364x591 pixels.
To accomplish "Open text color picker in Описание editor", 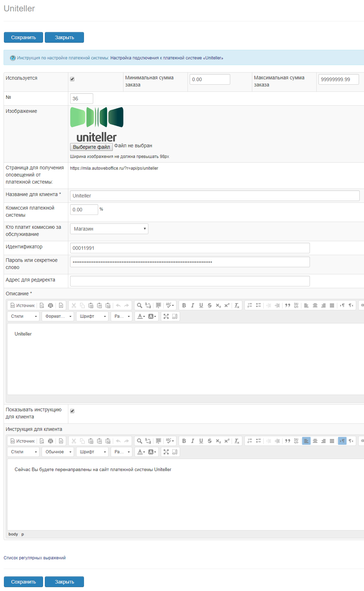I will pos(141,316).
